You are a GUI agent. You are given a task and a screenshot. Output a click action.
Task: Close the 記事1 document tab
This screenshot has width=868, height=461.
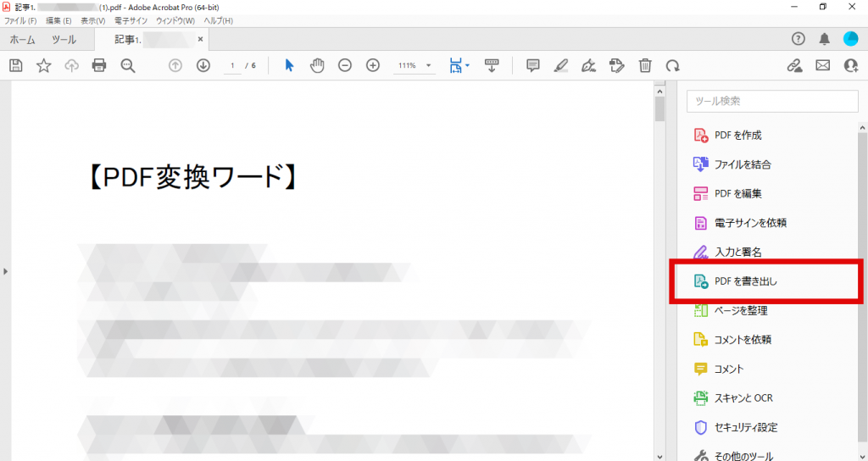(200, 39)
